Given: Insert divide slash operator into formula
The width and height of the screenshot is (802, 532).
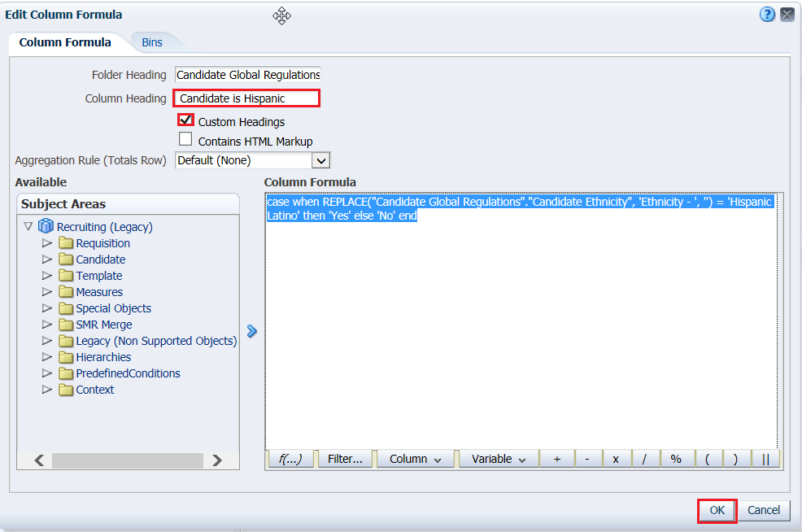Looking at the screenshot, I should pyautogui.click(x=644, y=459).
